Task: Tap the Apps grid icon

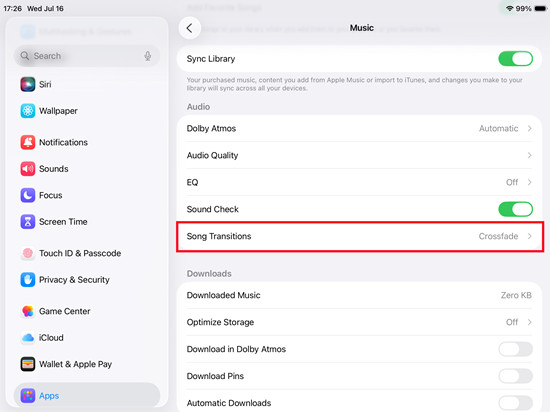Action: click(28, 396)
